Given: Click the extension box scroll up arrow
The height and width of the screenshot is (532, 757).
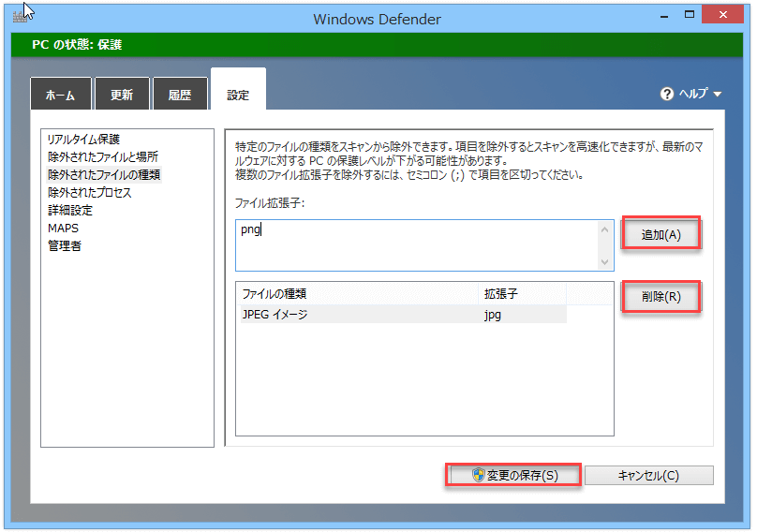Looking at the screenshot, I should 605,229.
